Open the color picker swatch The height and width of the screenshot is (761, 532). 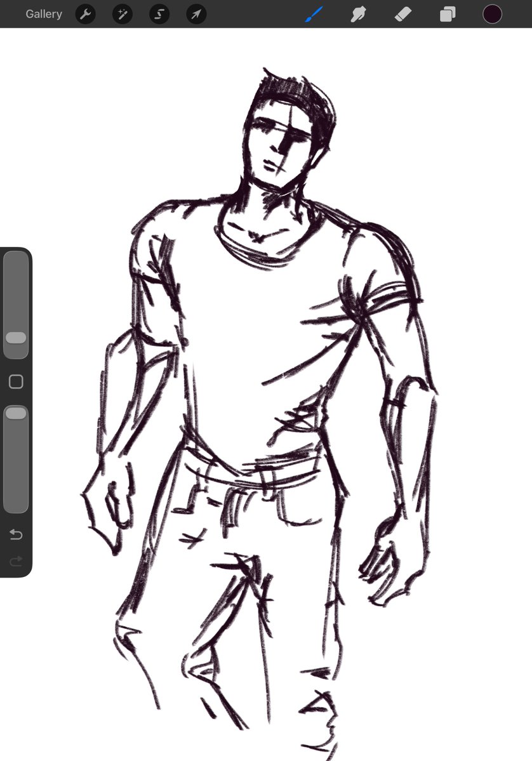tap(492, 14)
